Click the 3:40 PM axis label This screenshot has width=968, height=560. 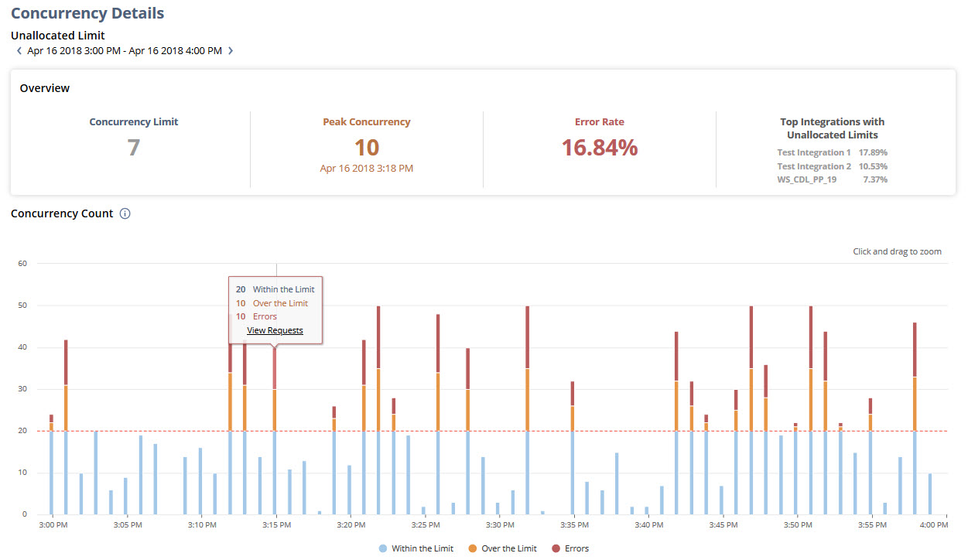pyautogui.click(x=648, y=525)
